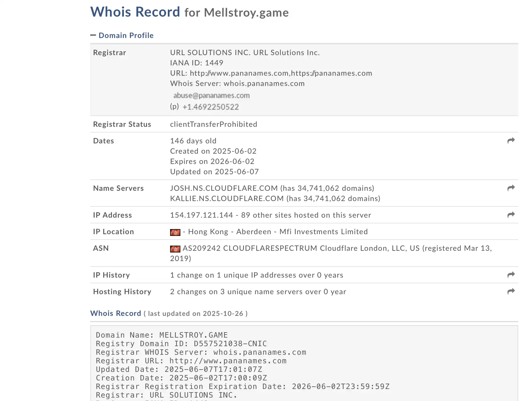Click the arrow icon beside Name Servers
Screen dimensions: 532x401
pyautogui.click(x=511, y=188)
